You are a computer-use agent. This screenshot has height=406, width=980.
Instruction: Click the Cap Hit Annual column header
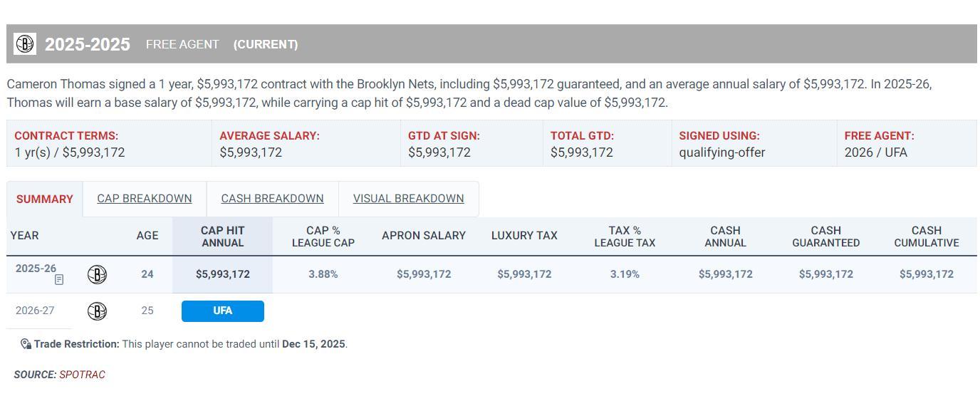222,236
